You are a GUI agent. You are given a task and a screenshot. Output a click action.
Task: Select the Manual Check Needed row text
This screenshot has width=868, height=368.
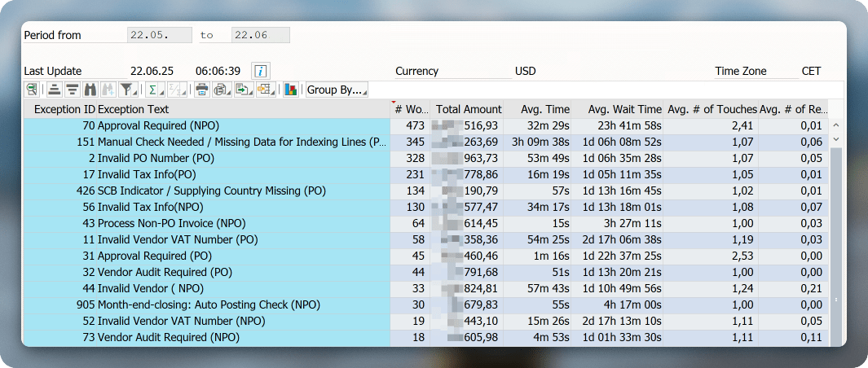pyautogui.click(x=242, y=142)
